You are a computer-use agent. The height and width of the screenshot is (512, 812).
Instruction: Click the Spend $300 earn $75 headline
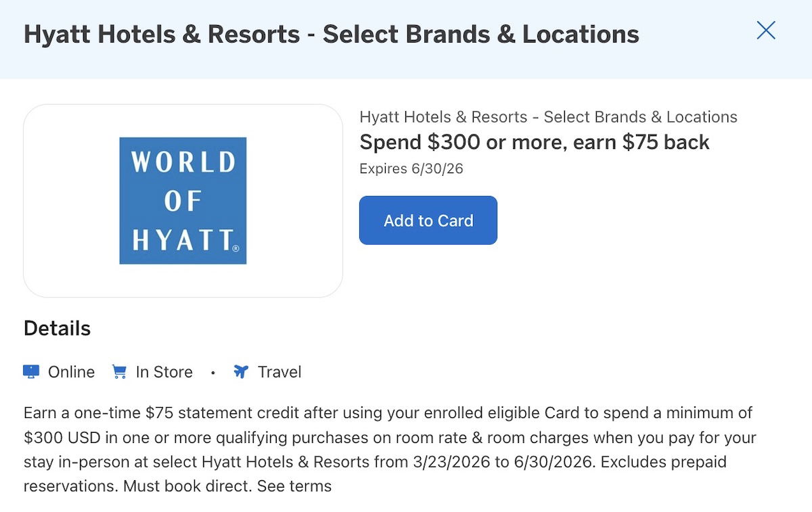coord(534,143)
